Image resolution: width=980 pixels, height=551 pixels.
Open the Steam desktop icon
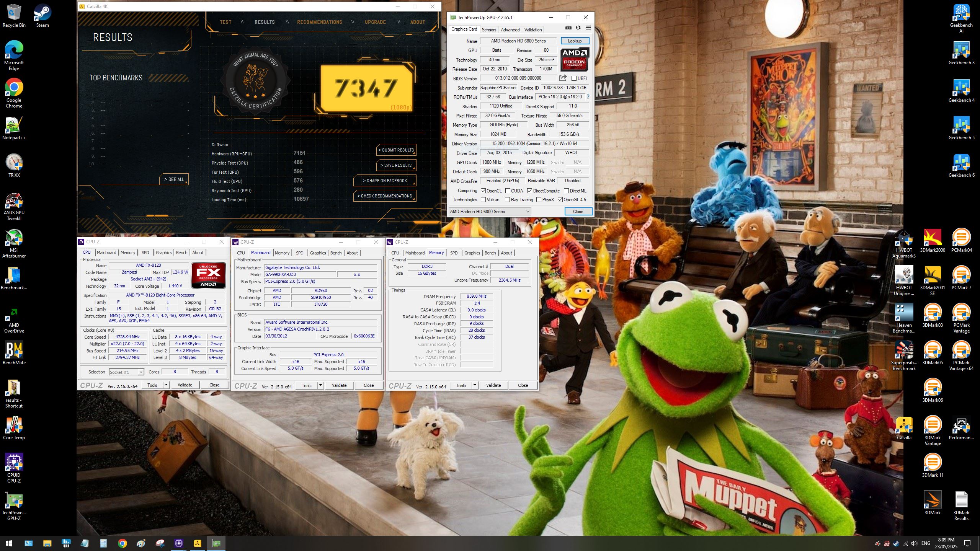[42, 16]
